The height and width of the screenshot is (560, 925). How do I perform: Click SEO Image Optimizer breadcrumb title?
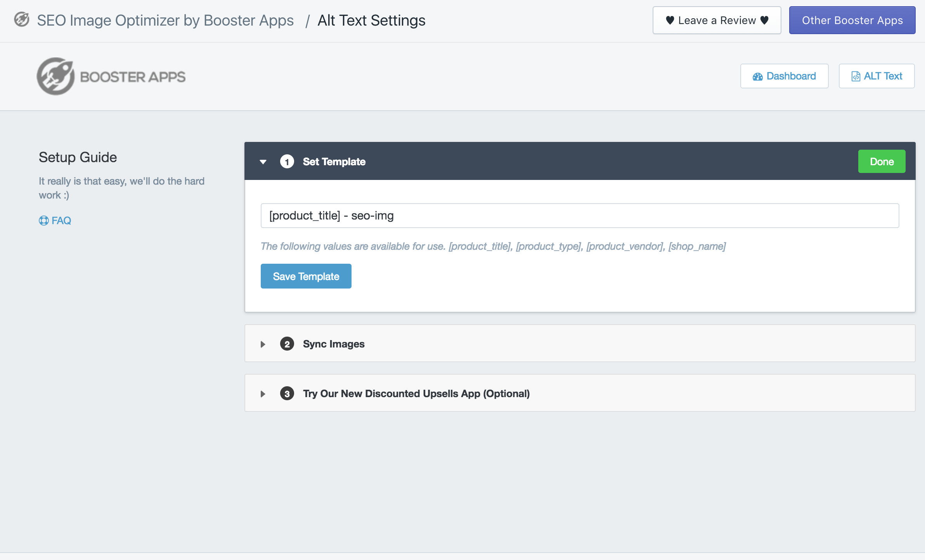click(x=165, y=20)
